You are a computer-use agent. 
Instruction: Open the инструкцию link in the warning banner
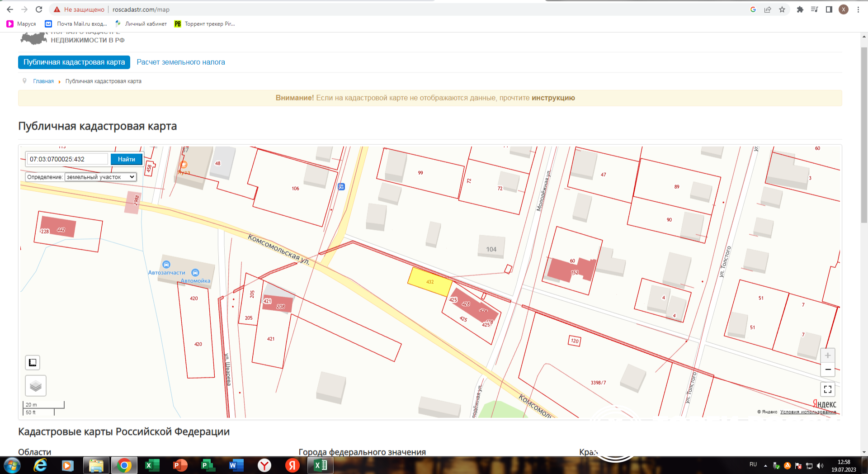[553, 98]
